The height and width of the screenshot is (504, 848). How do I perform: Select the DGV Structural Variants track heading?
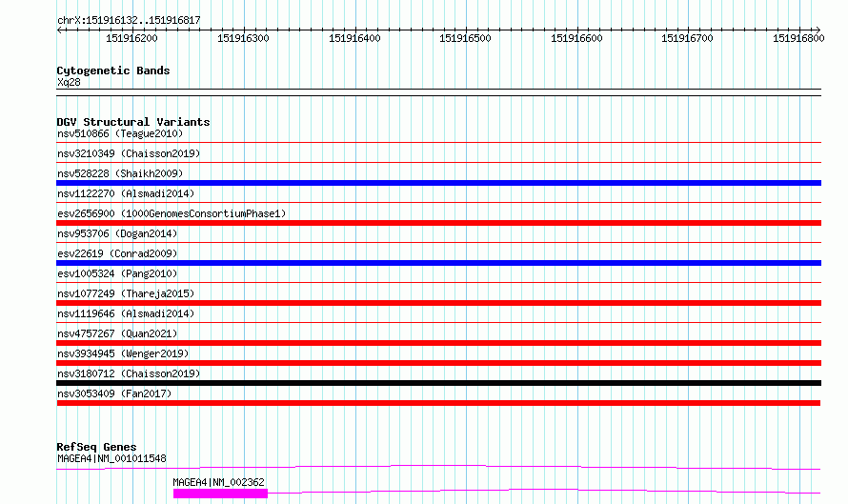pyautogui.click(x=133, y=122)
